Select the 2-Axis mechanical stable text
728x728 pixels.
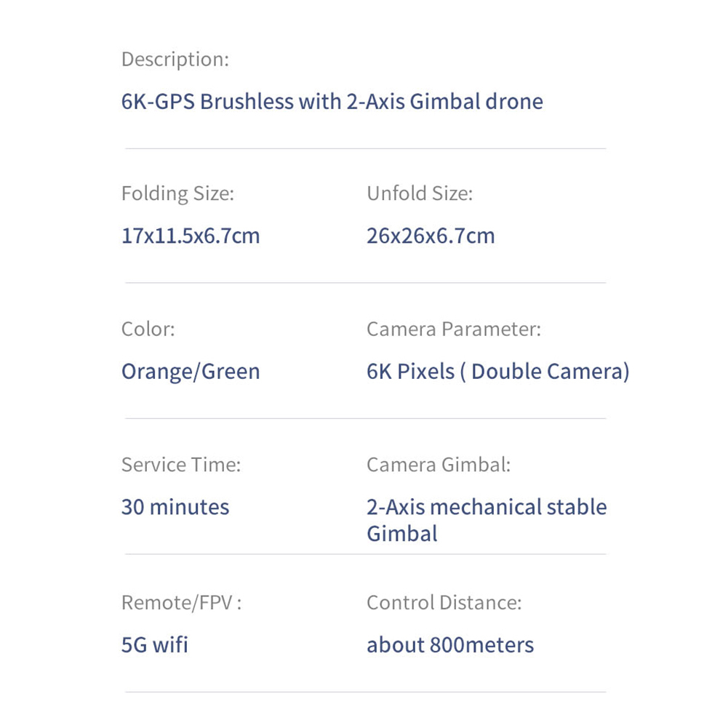click(x=487, y=507)
